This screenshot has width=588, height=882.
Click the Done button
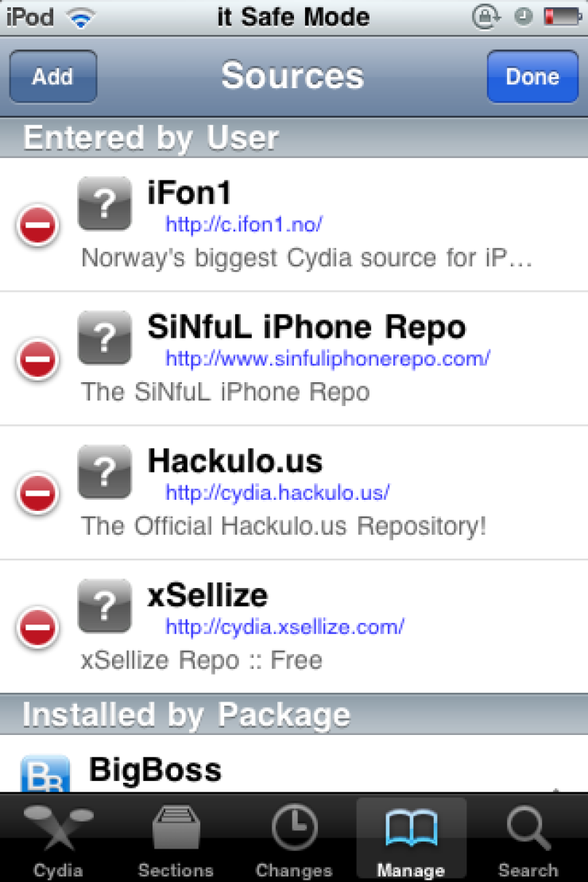coord(532,76)
